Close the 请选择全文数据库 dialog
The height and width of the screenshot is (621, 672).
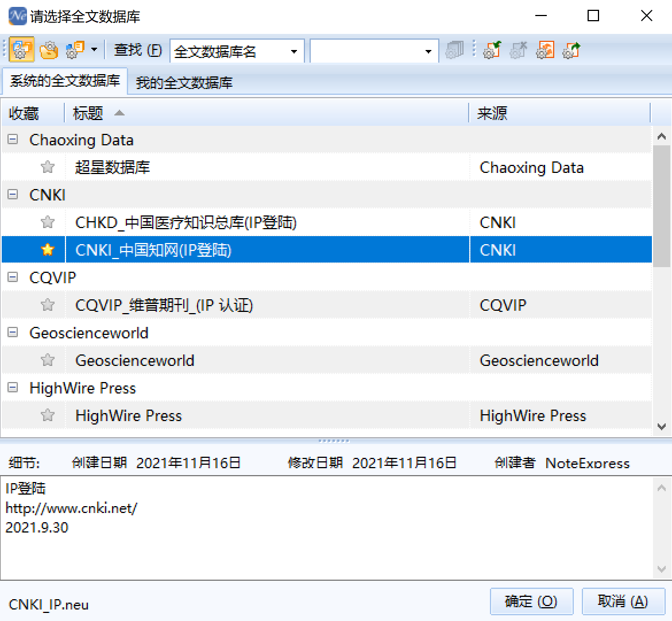[646, 16]
